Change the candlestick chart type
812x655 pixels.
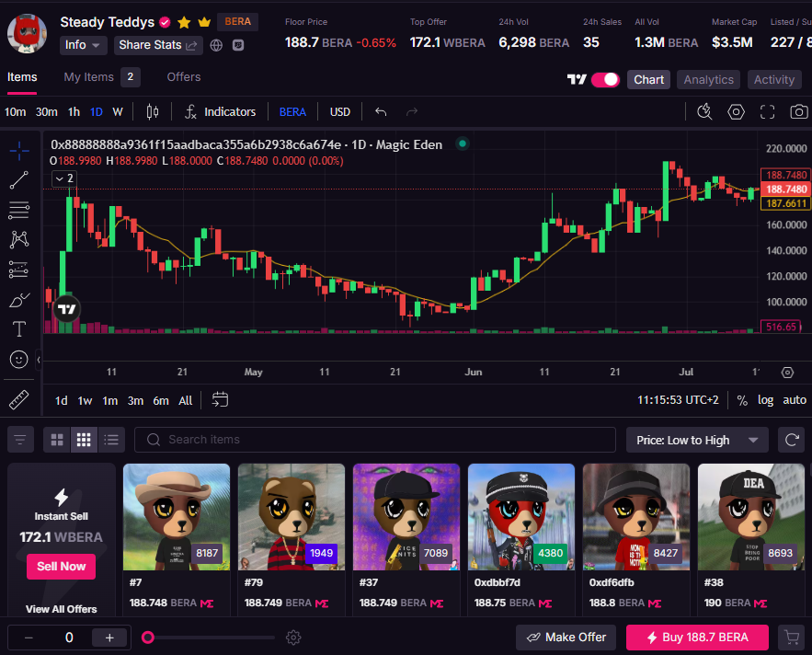(x=153, y=111)
